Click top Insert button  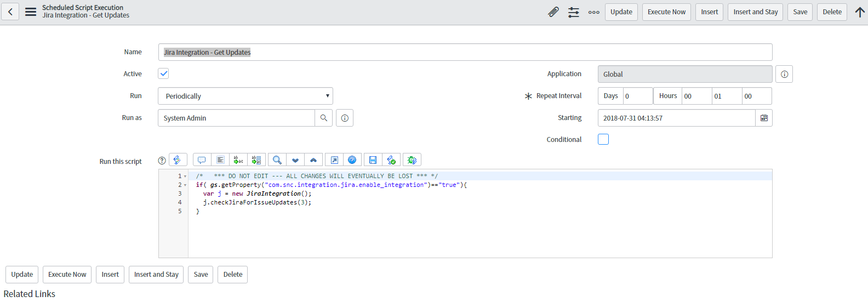[709, 12]
